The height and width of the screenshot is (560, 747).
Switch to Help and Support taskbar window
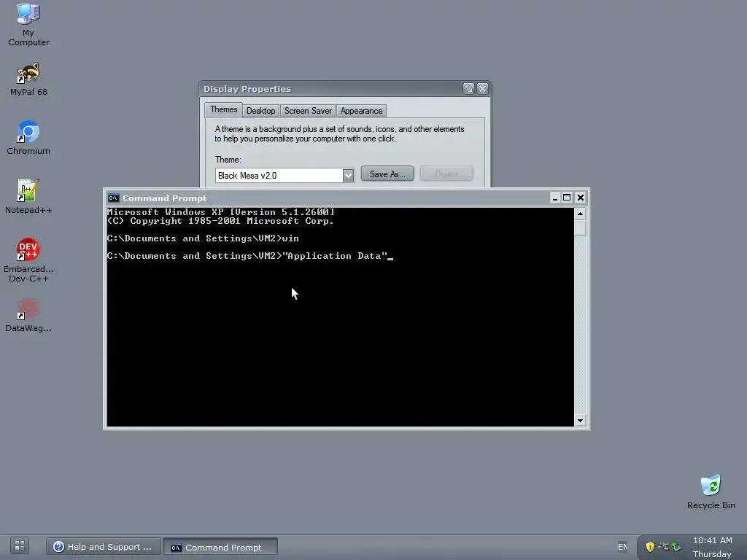point(103,547)
